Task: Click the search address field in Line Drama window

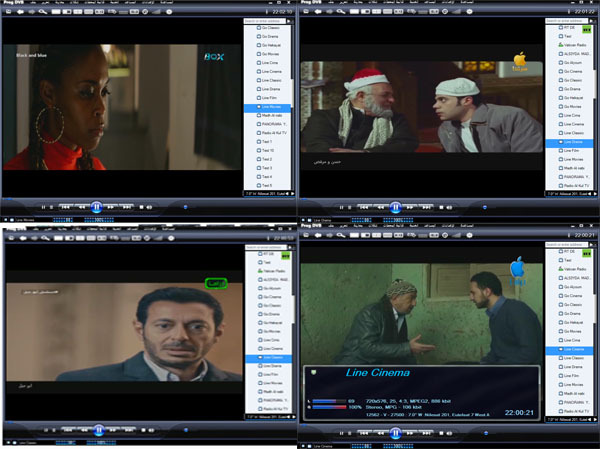Action: pos(567,21)
